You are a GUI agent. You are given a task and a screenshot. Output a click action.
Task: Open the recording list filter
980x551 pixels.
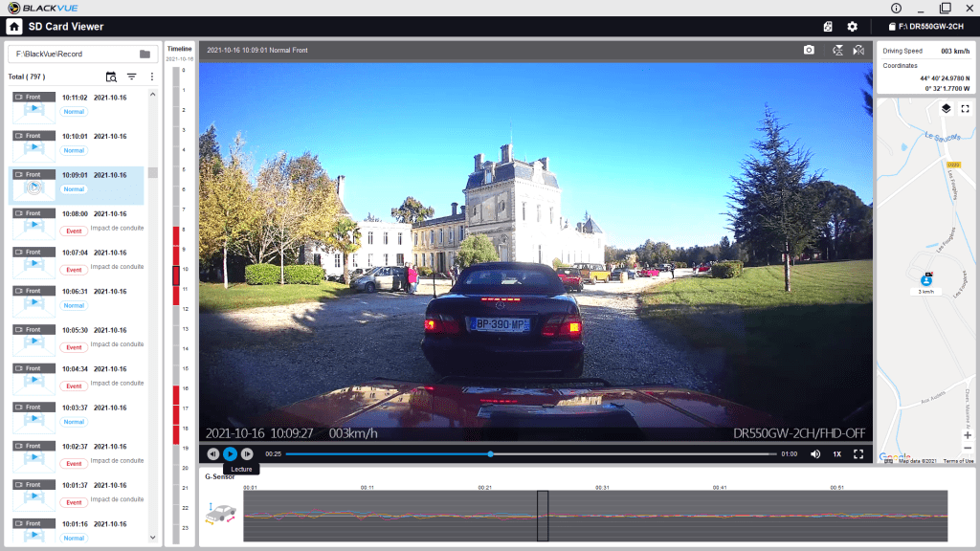pos(132,77)
